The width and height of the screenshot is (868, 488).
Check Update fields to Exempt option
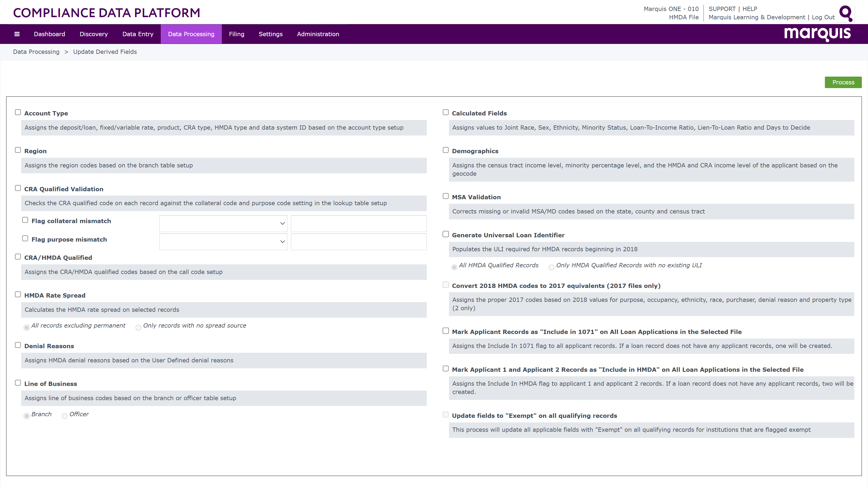tap(446, 415)
